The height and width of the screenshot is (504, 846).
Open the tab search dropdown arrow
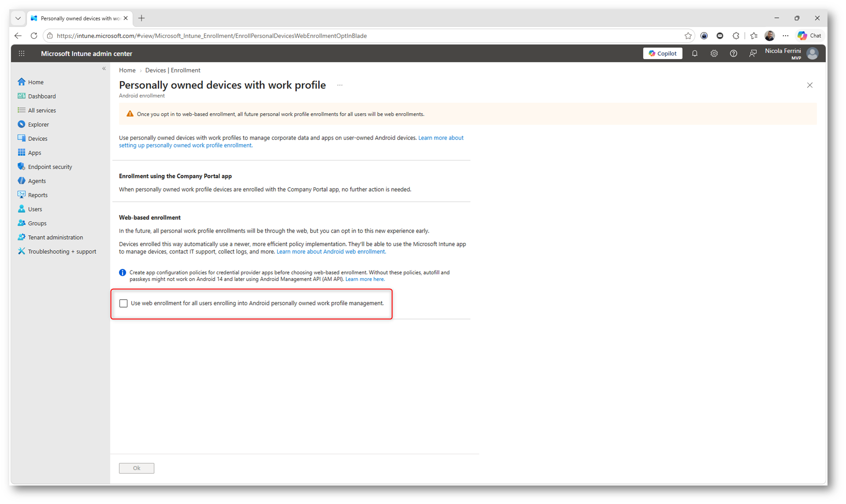(18, 18)
